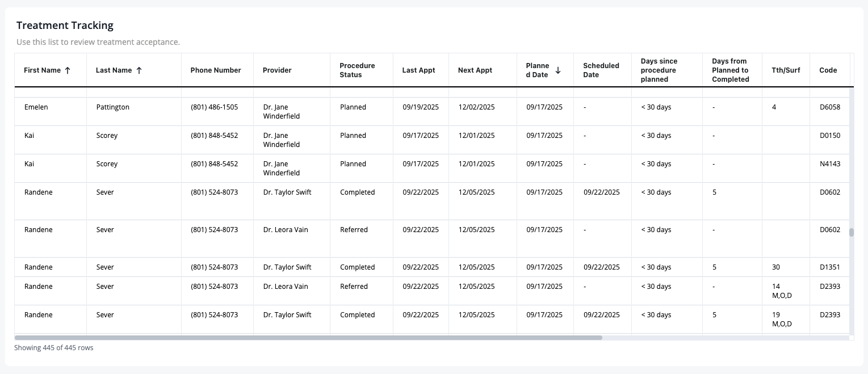Click the Phone Number column header
Viewport: 868px width, 374px height.
(x=216, y=70)
